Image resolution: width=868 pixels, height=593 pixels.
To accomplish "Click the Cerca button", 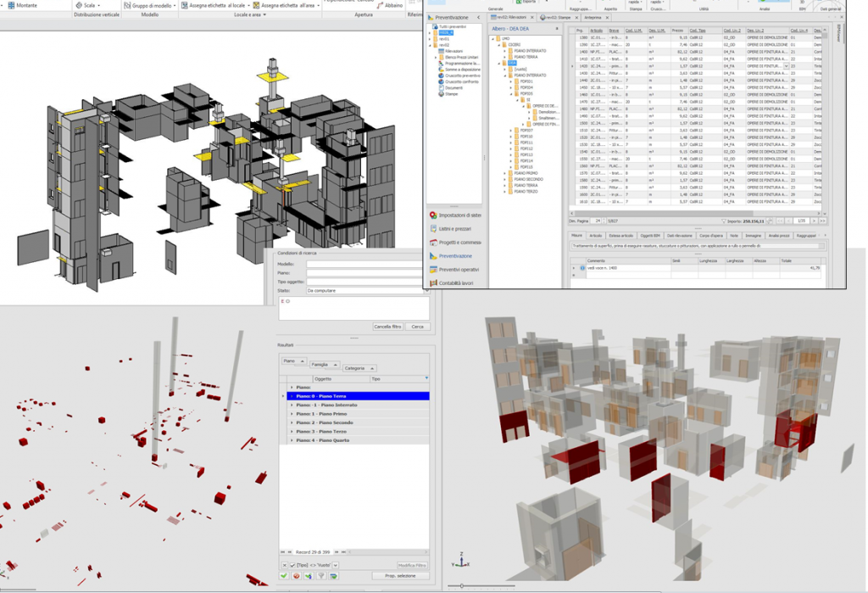I will point(417,327).
